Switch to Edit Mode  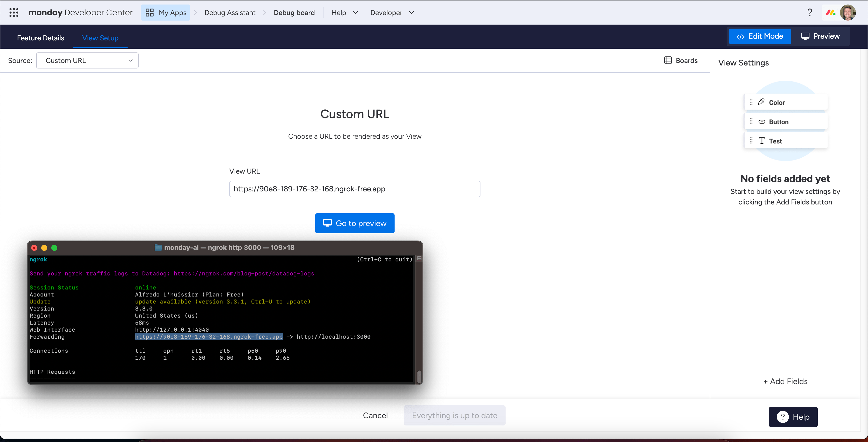(759, 36)
